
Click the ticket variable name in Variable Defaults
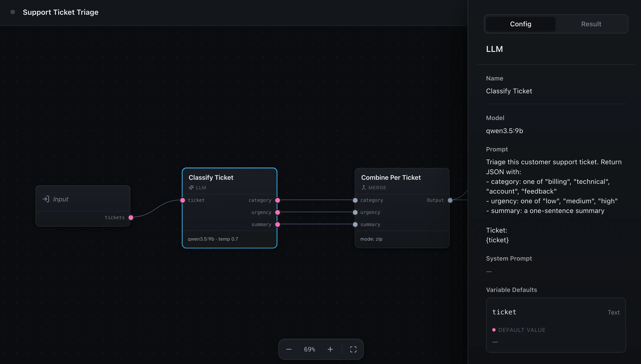[504, 312]
